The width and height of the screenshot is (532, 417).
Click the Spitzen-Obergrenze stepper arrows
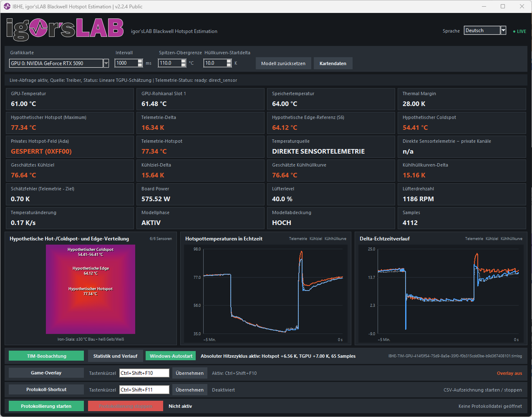pos(184,63)
